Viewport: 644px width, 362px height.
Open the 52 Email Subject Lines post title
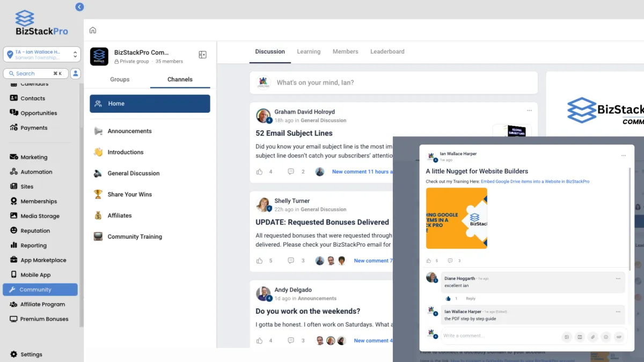tap(294, 133)
